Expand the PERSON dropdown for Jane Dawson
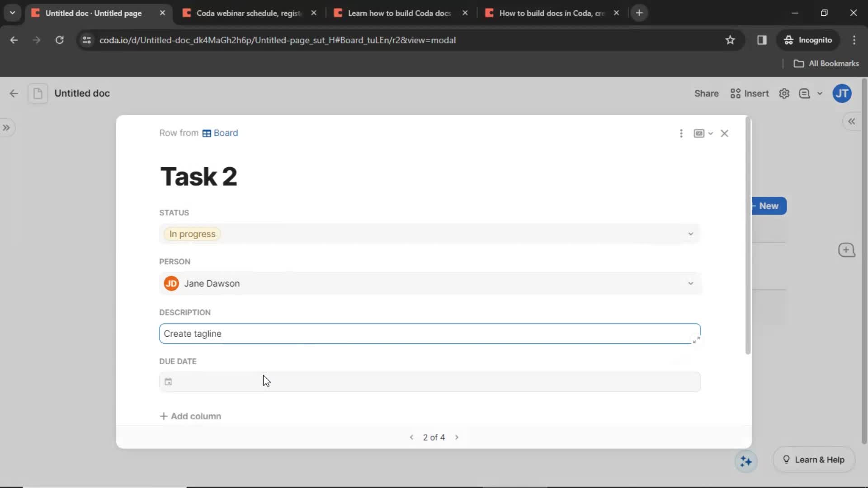This screenshot has width=868, height=488. (x=690, y=283)
